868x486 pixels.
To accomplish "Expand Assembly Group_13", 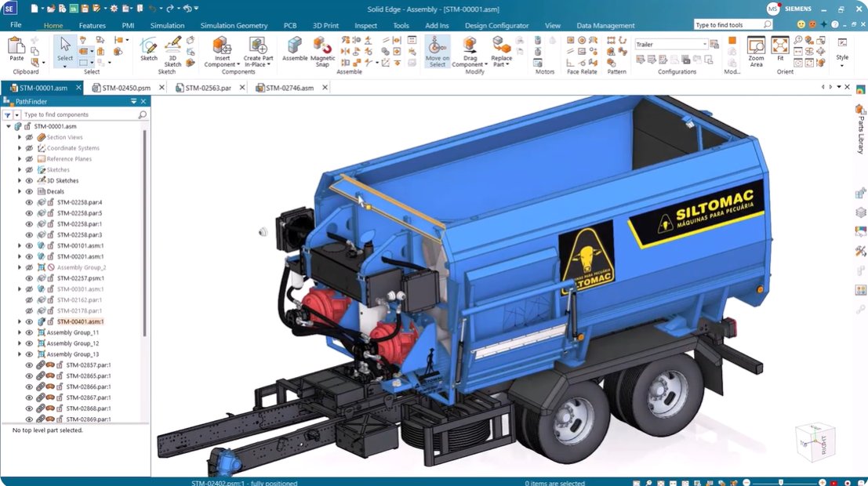I will (20, 354).
